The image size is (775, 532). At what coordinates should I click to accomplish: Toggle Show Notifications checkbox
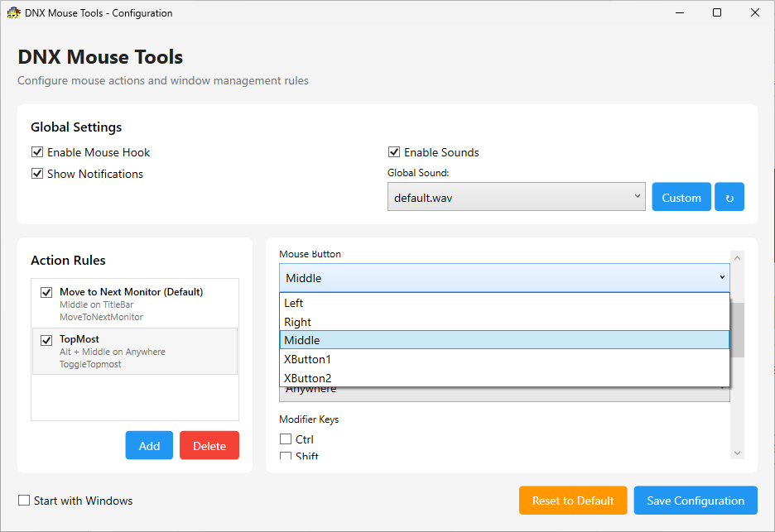tap(37, 174)
